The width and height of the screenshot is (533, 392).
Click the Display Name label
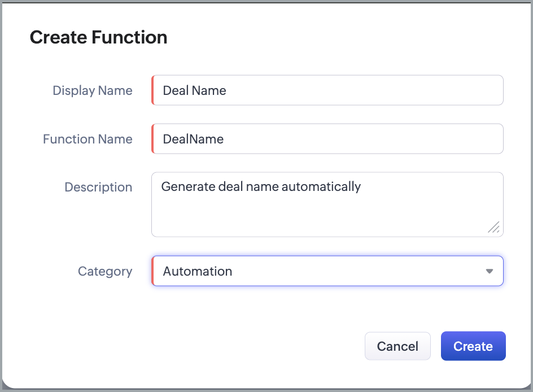pyautogui.click(x=93, y=90)
